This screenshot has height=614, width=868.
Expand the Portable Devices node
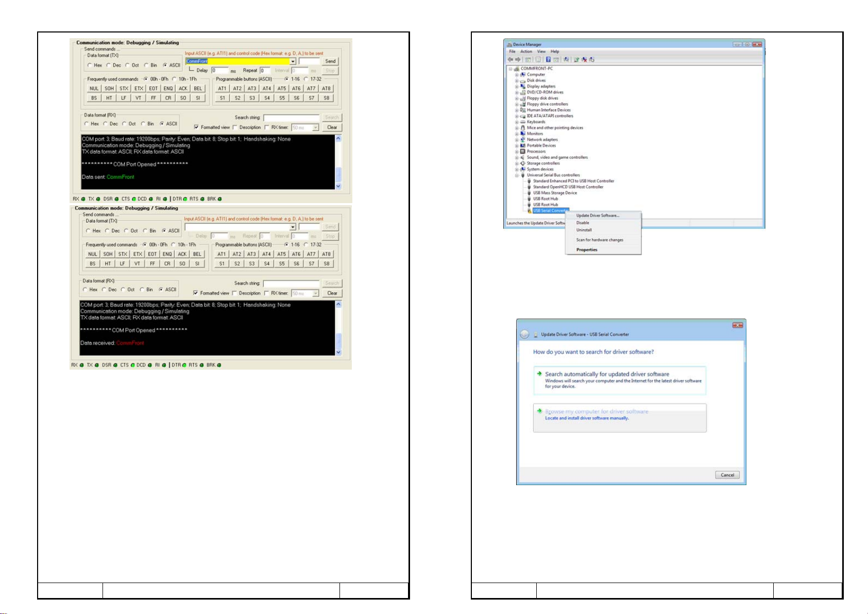517,145
